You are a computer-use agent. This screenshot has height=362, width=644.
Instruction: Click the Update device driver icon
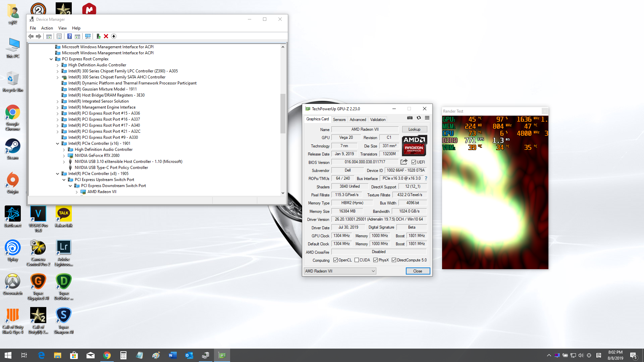click(x=98, y=36)
